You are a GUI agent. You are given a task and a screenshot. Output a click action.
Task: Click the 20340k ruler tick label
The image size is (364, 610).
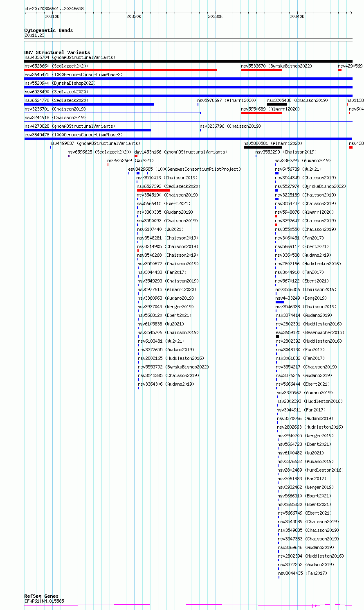tap(297, 16)
